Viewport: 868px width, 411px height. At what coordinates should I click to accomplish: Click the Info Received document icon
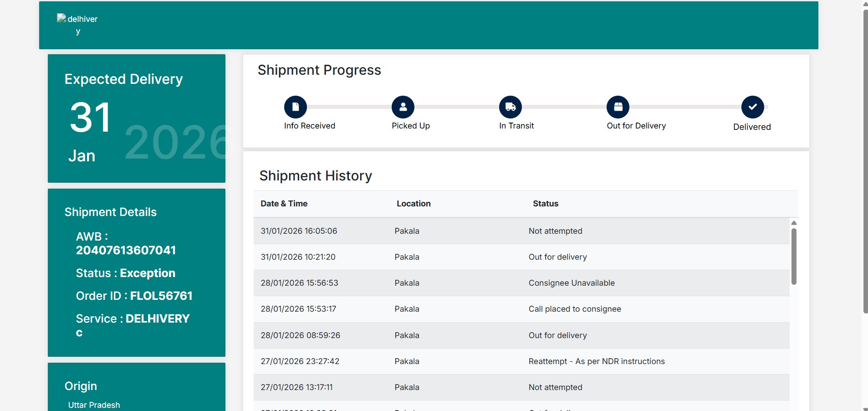click(x=296, y=107)
